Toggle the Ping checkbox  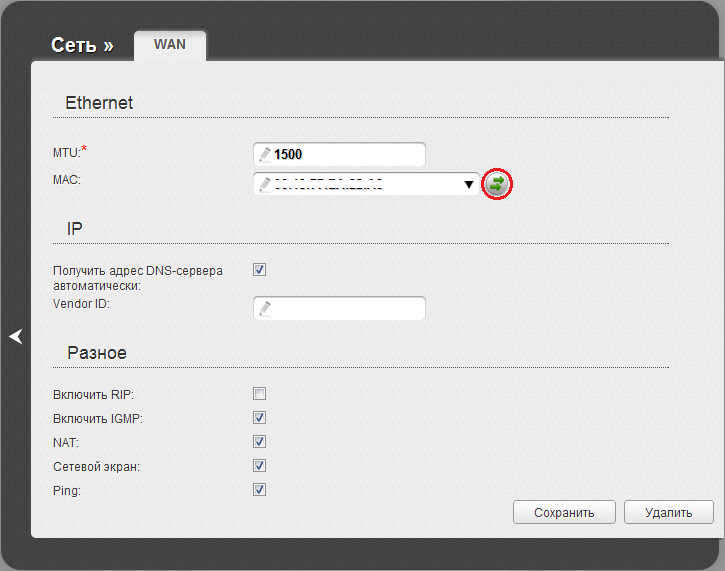click(259, 490)
